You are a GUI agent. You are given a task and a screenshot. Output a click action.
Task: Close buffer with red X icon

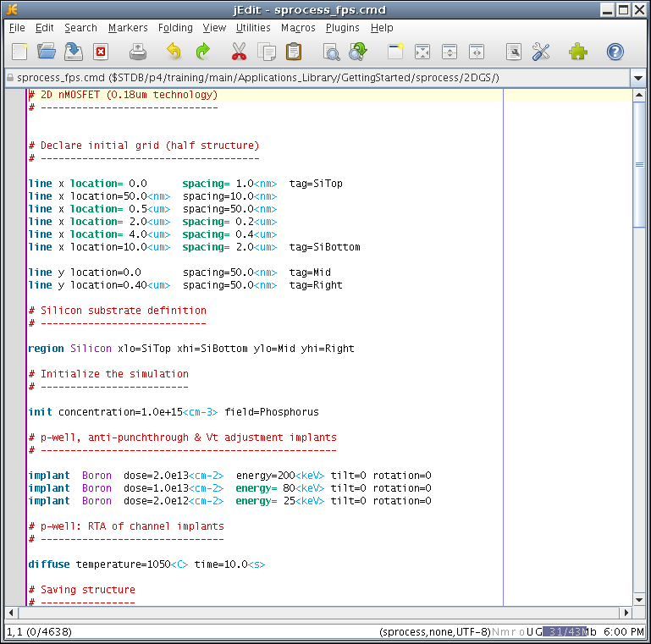tap(101, 52)
